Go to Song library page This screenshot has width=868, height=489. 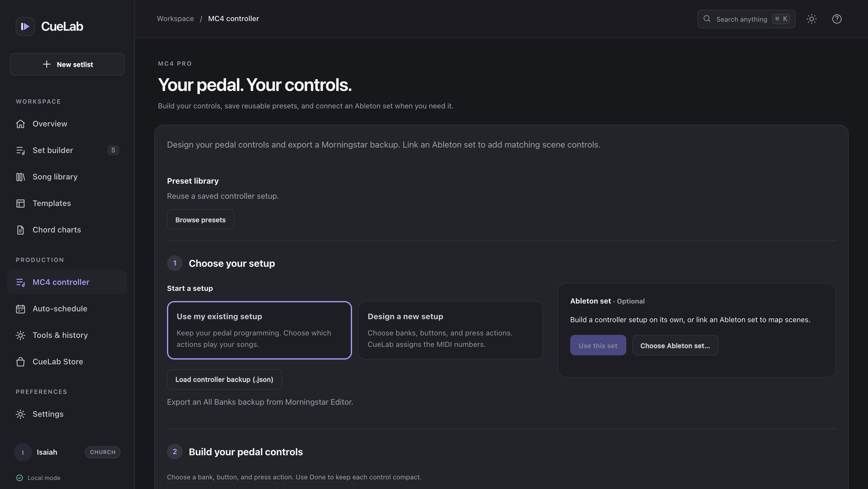pyautogui.click(x=67, y=177)
